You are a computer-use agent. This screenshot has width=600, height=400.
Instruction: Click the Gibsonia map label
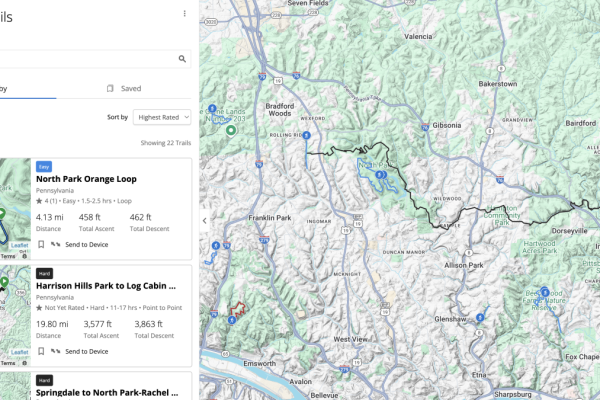pos(447,125)
